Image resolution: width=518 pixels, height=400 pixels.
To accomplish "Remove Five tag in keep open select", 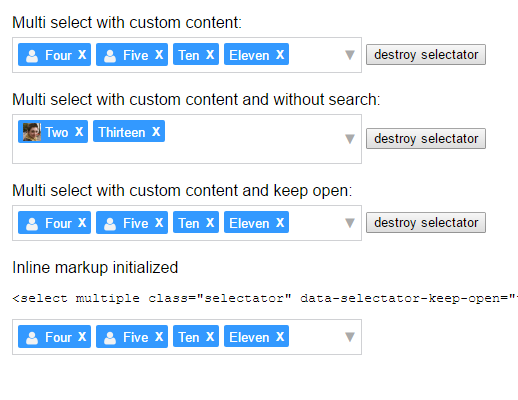I will click(159, 223).
